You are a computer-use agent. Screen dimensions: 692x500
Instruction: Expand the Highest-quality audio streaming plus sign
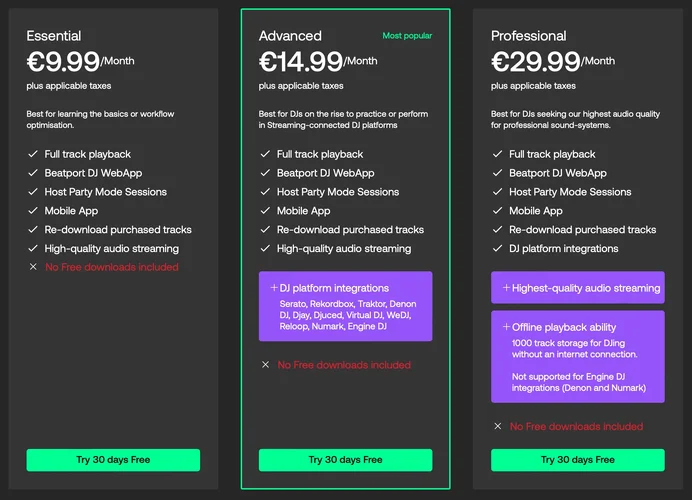click(x=506, y=288)
